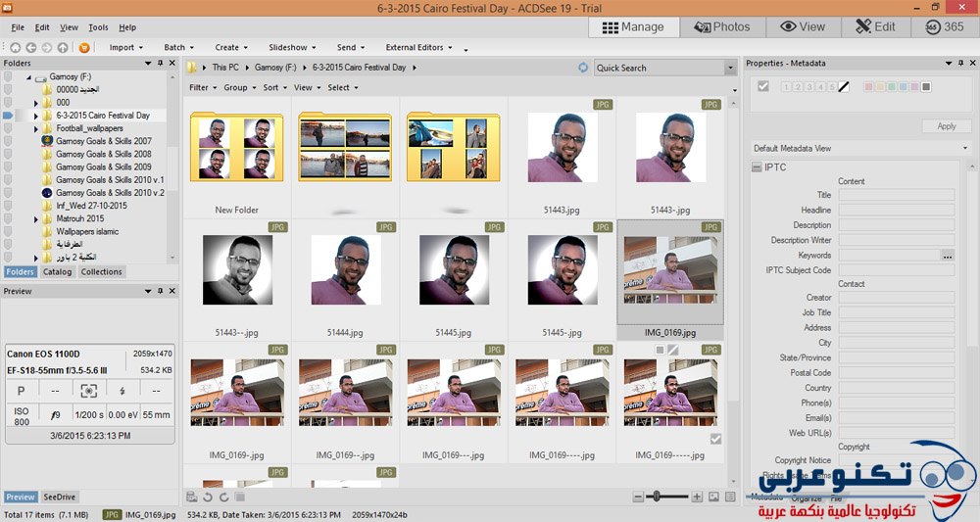Open the Create dropdown
This screenshot has height=522, width=980.
point(231,47)
